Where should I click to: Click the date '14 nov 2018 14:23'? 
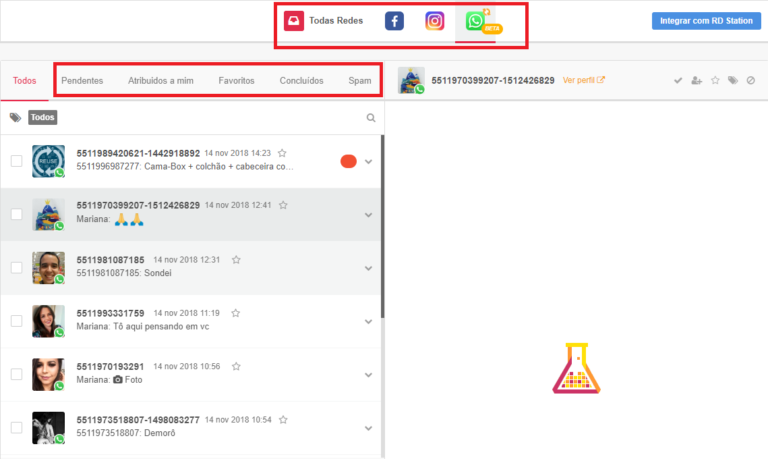tap(238, 153)
